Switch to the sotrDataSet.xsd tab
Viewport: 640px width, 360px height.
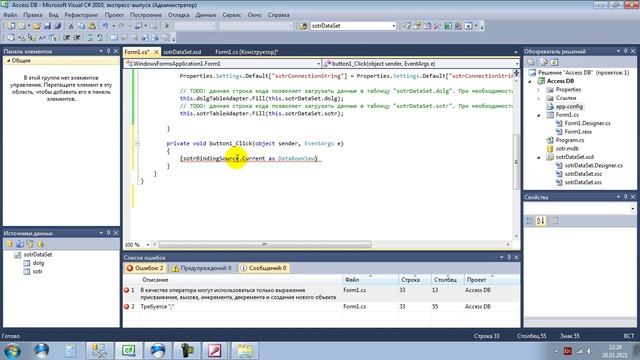[x=182, y=52]
